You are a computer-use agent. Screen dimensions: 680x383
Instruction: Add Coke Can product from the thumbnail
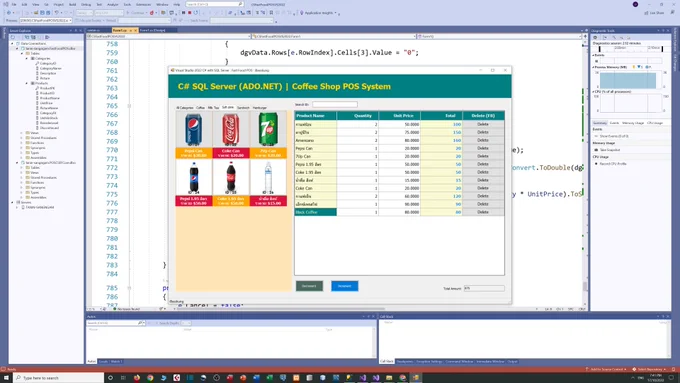coord(231,134)
